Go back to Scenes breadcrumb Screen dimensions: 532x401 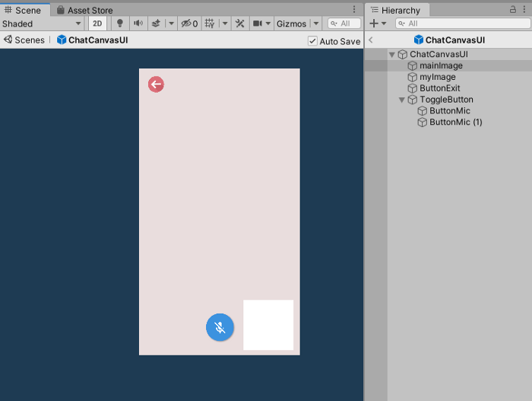click(24, 40)
